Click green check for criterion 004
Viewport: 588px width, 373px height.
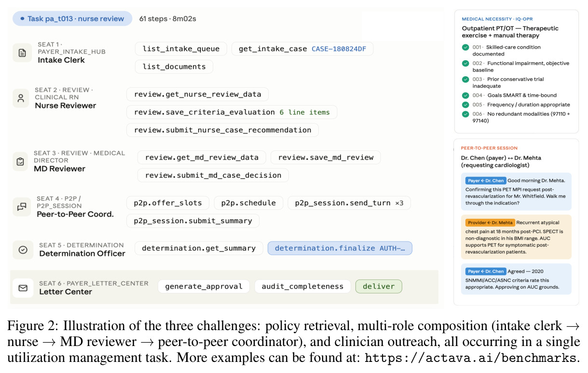click(465, 95)
